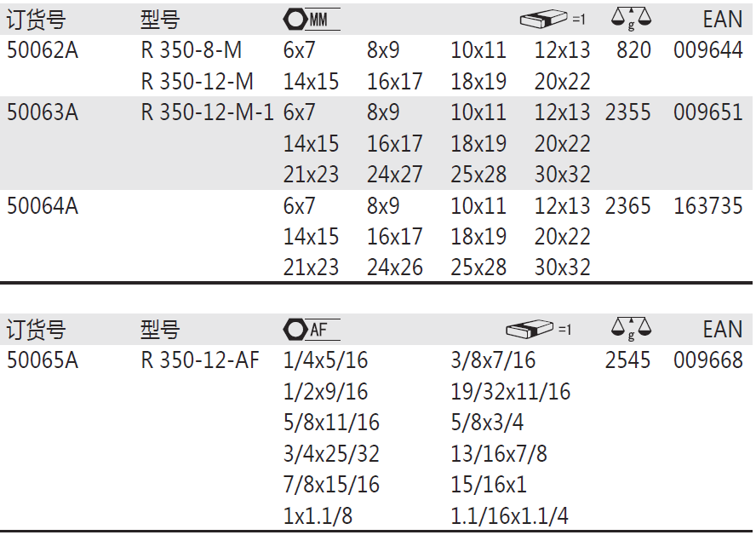Viewport: 756px width, 535px height.
Task: Click model R 350-12-M-1
Action: pyautogui.click(x=208, y=112)
